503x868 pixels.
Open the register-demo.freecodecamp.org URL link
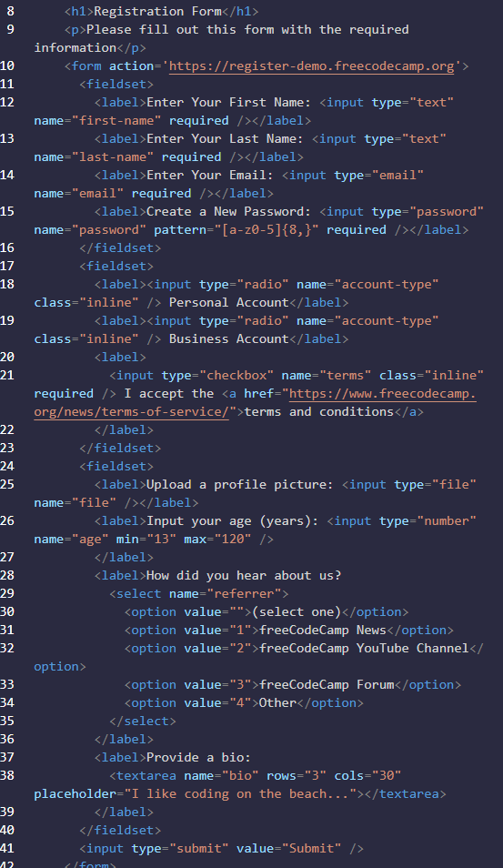click(x=312, y=66)
